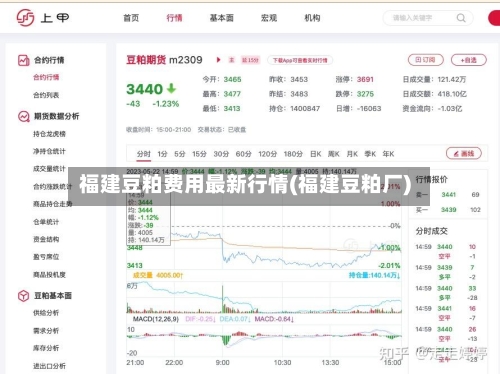
Task: Open 持仓龙虎榜 in the sidebar
Action: 49,134
